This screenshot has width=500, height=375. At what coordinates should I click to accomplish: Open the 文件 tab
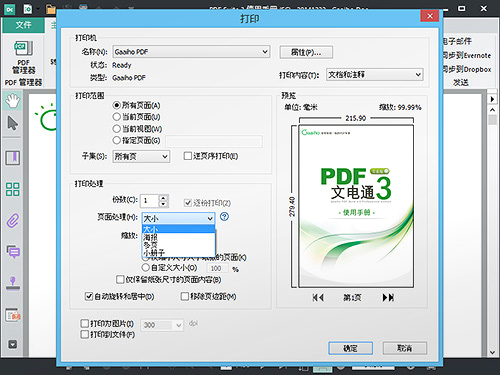pos(23,25)
